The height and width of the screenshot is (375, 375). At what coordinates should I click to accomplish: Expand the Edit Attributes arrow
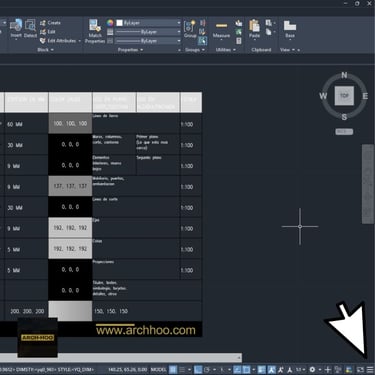point(80,41)
